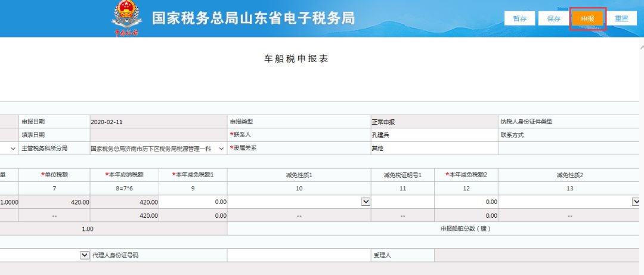Viewport: 644px width, 275px height.
Task: Submit the form with the 申报 button
Action: coord(587,18)
